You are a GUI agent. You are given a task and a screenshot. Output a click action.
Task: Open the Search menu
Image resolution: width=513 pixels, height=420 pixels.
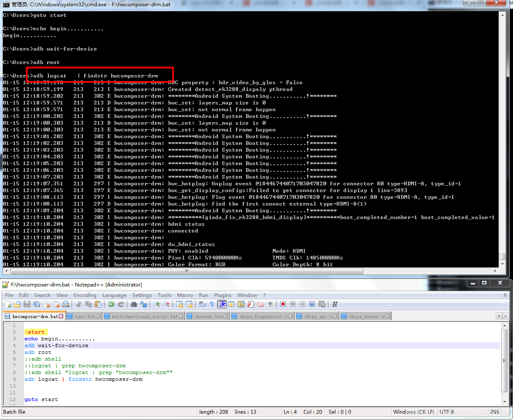42,295
